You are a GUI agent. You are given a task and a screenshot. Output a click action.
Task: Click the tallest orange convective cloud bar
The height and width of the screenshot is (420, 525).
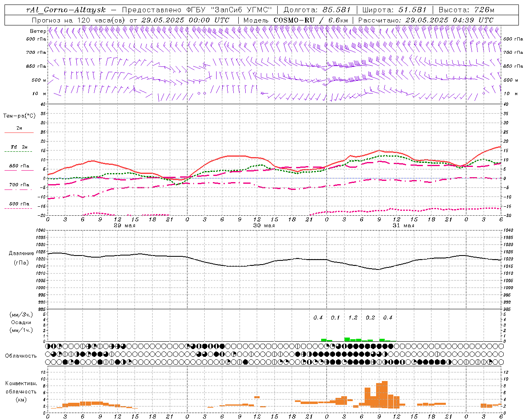pos(385,395)
